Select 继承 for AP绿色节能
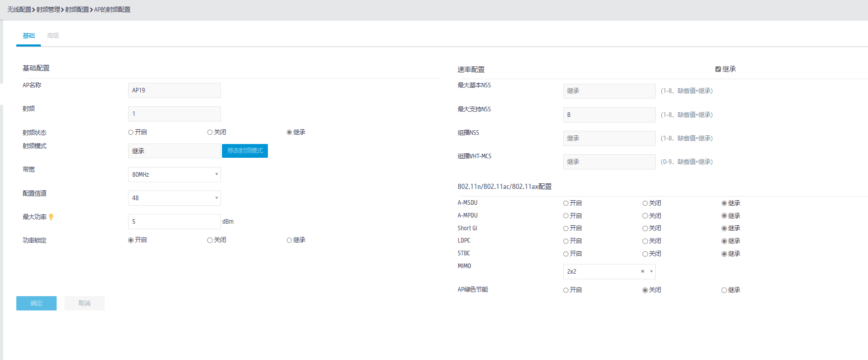 pos(724,290)
